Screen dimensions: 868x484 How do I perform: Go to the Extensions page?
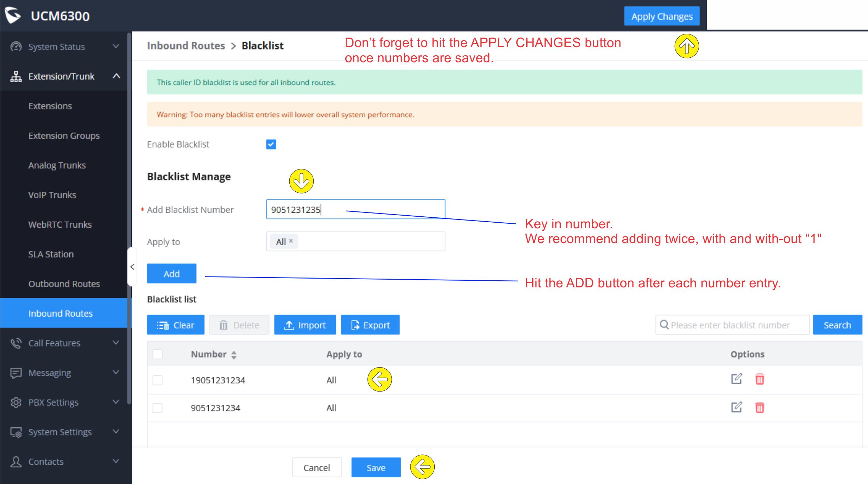50,106
